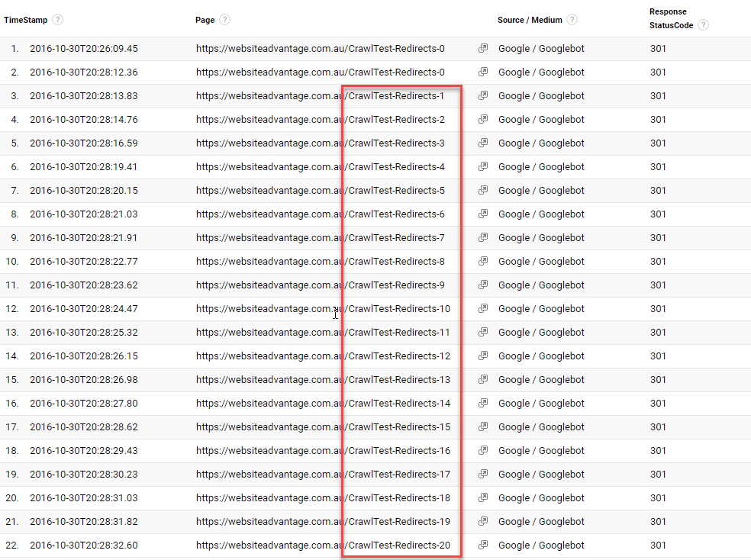Open external link icon for CrawlTest-Redirects-20
Screen dimensions: 751x560
[483, 546]
